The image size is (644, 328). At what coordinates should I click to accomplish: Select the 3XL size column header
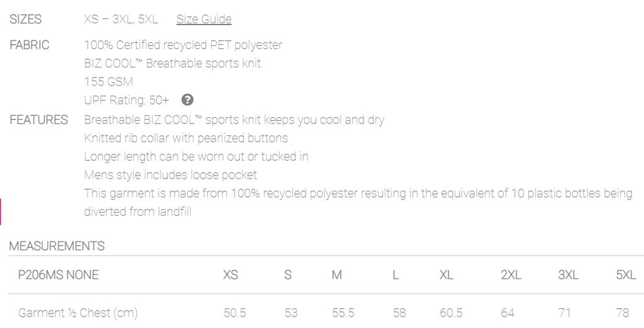[569, 275]
